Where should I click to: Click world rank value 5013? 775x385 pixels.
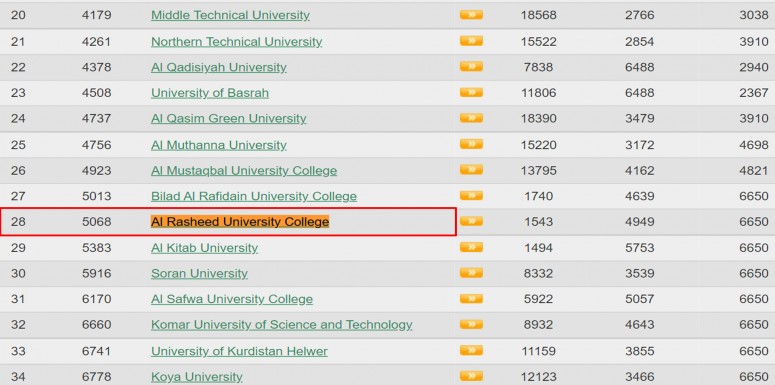coord(96,196)
